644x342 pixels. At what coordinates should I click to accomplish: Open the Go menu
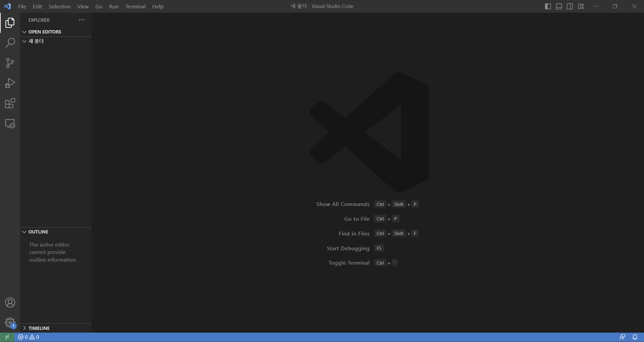coord(99,6)
